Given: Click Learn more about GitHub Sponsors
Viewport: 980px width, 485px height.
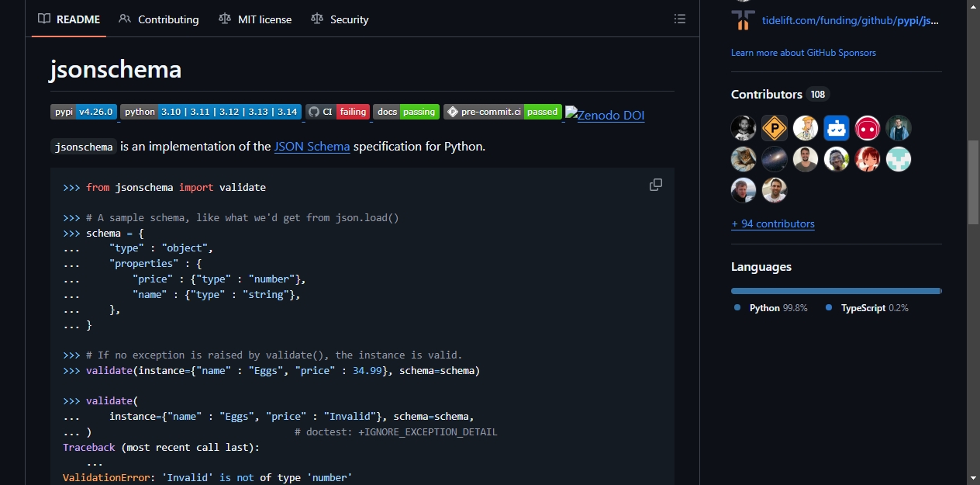Looking at the screenshot, I should 803,53.
